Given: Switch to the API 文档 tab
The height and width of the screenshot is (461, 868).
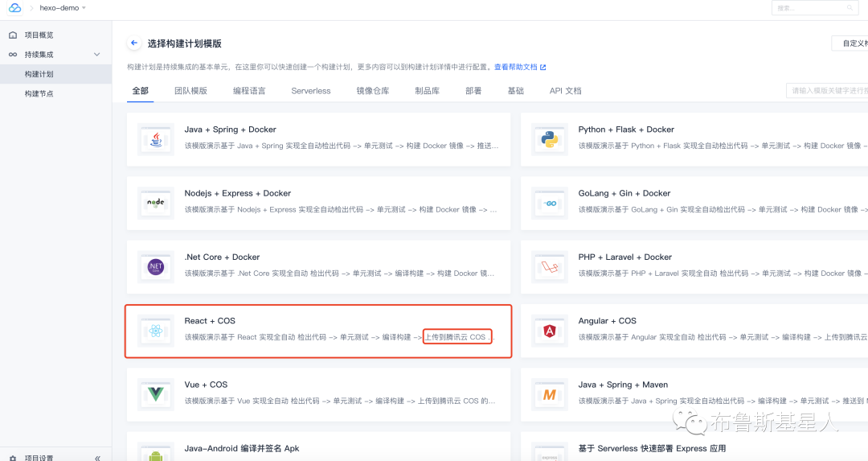Looking at the screenshot, I should 565,90.
